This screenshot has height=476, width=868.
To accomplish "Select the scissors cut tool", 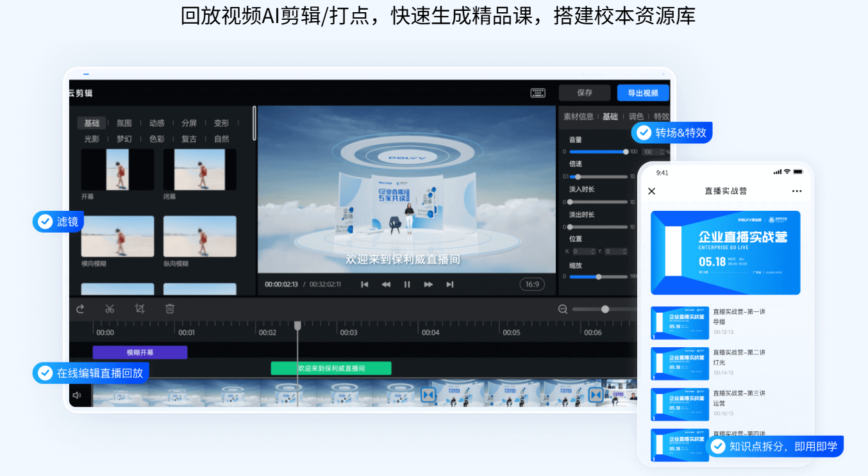I will coord(110,309).
